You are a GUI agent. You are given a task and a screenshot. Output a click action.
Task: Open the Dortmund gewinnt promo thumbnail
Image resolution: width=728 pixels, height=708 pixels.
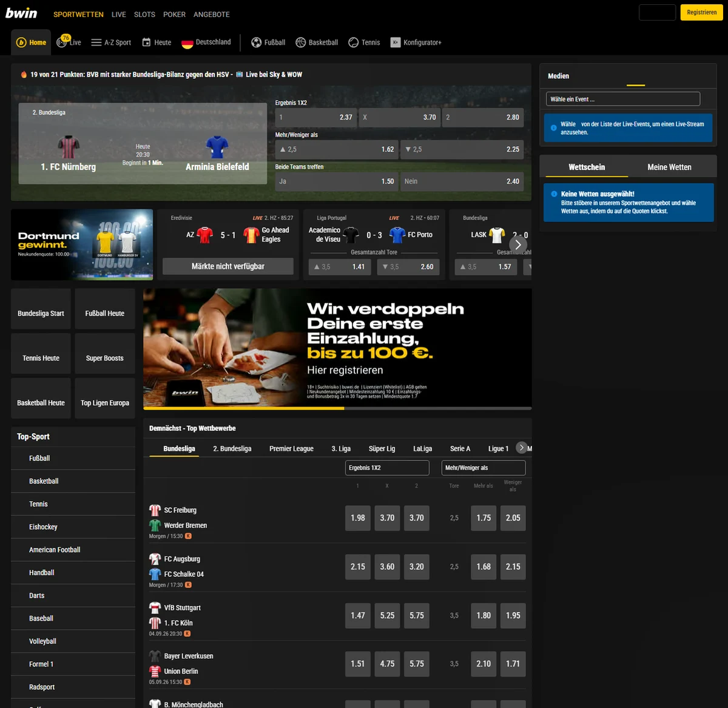(82, 244)
